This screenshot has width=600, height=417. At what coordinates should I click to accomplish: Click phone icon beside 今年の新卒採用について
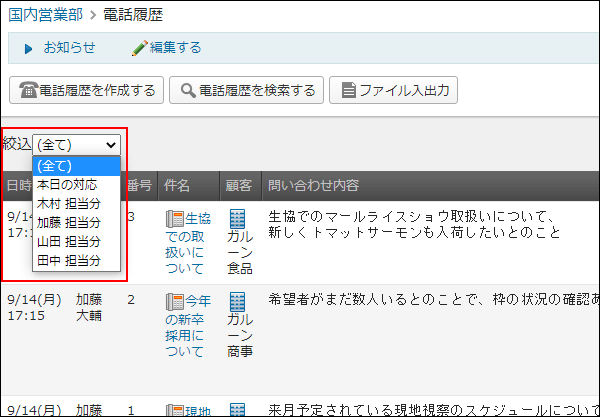click(x=175, y=302)
